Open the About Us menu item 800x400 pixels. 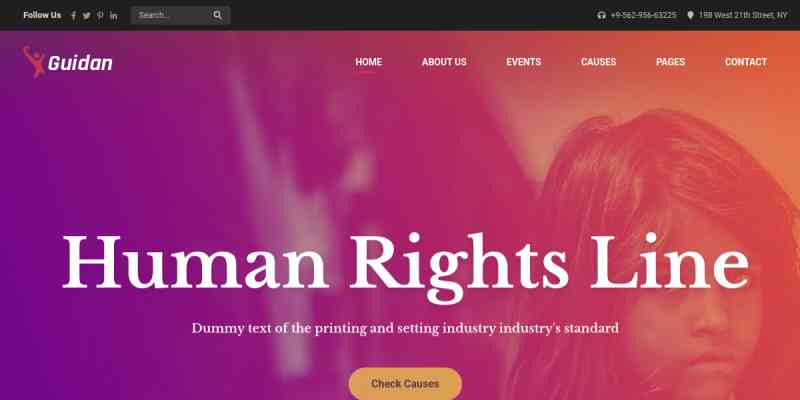coord(444,62)
